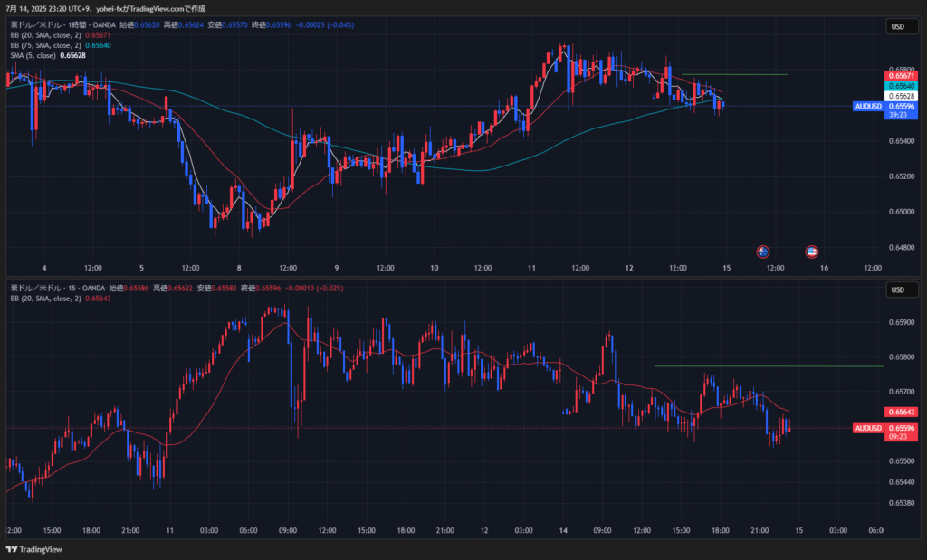Select the green horizontal line on the lower chart

pos(768,366)
